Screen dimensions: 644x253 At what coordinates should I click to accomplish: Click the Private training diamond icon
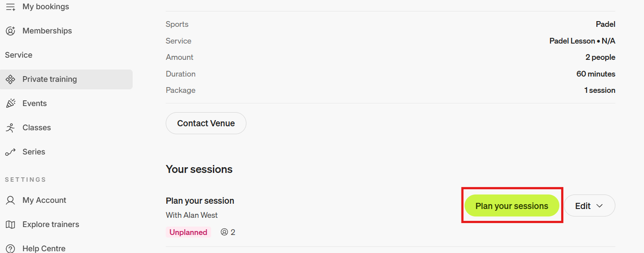pyautogui.click(x=10, y=79)
